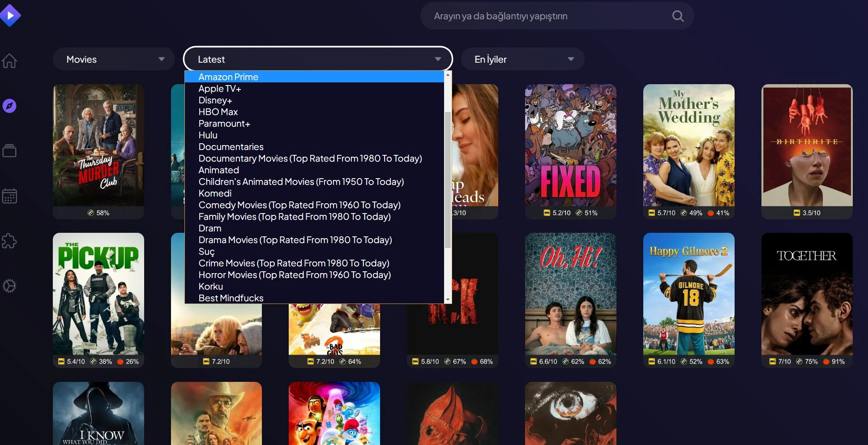The image size is (868, 445).
Task: Pick Children's Animated Movies option
Action: point(314,182)
